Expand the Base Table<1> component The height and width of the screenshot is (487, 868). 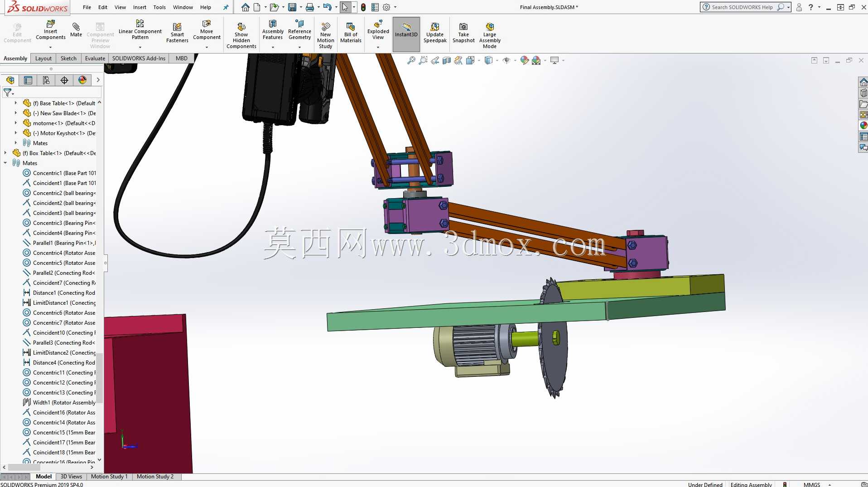pos(16,103)
